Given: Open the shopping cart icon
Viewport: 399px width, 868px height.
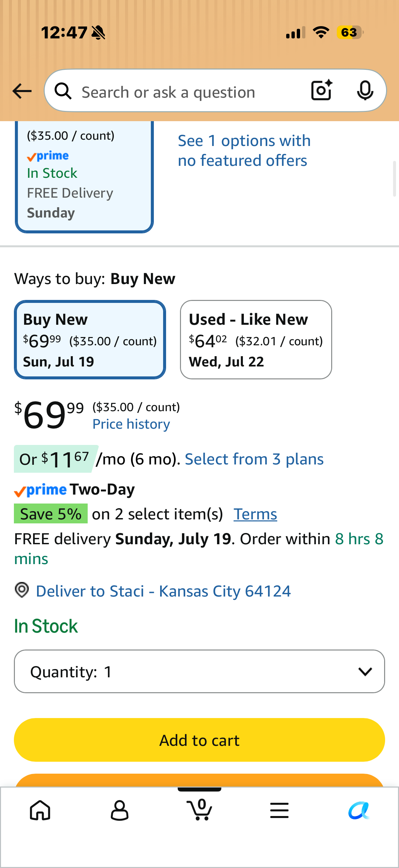Looking at the screenshot, I should [x=199, y=809].
